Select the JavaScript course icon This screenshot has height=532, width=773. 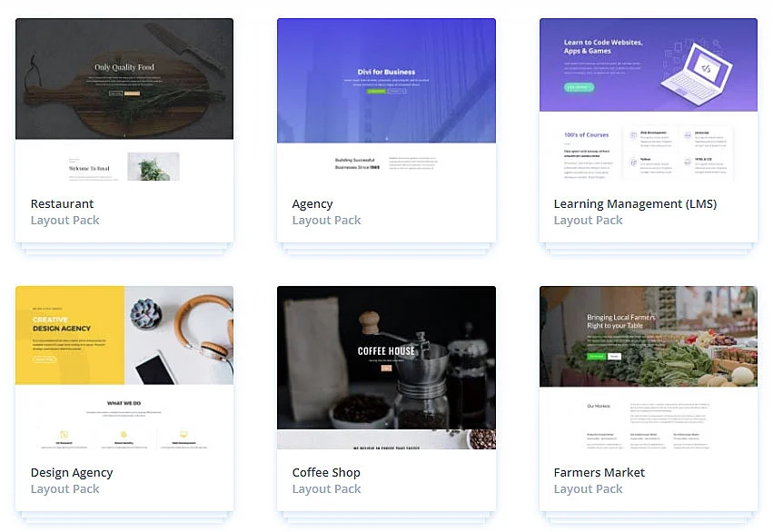[x=687, y=134]
